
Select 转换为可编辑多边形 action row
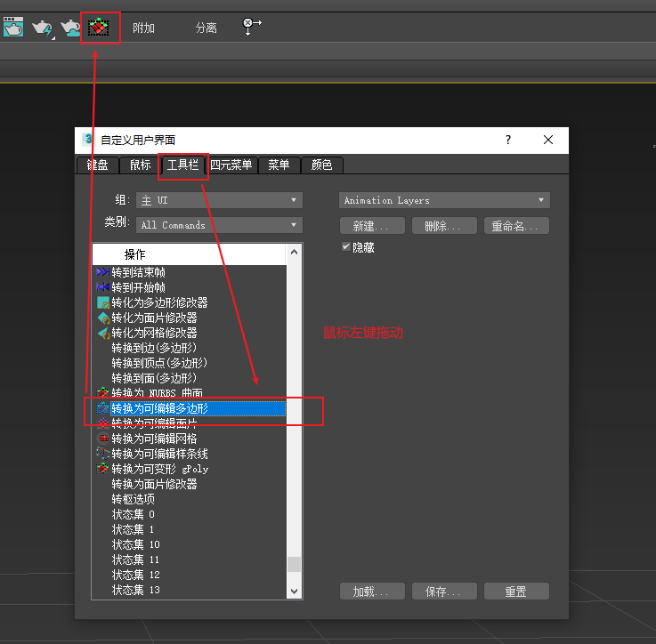tap(190, 408)
